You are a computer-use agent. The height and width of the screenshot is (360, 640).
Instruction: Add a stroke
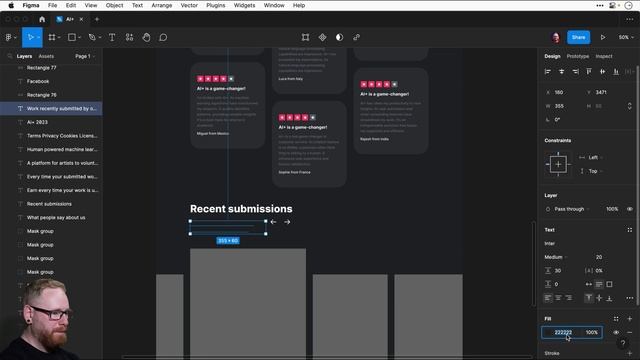tap(629, 353)
